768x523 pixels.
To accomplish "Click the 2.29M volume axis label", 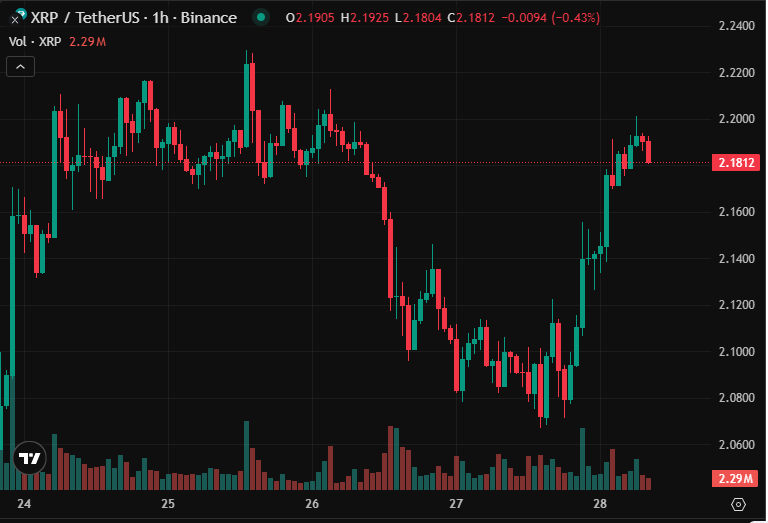I will tap(735, 478).
